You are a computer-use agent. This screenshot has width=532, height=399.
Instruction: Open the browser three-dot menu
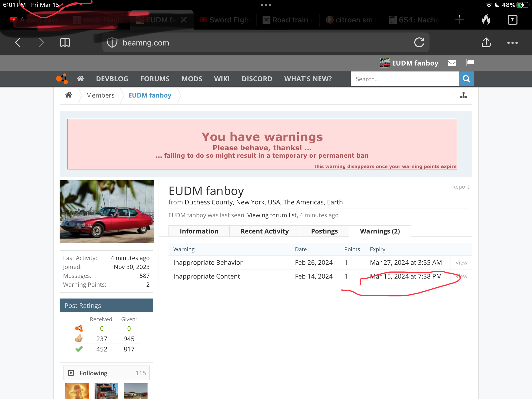512,43
